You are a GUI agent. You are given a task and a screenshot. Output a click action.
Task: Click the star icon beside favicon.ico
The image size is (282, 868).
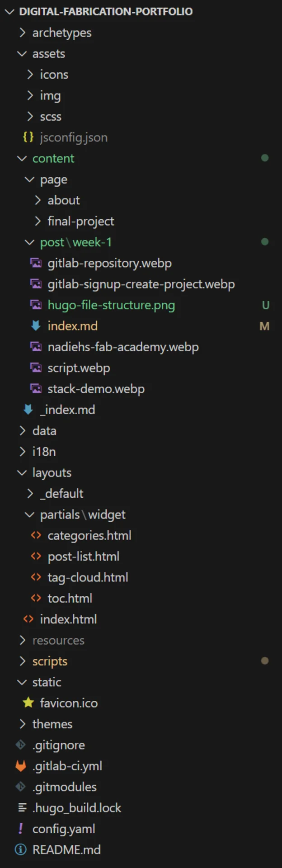(x=28, y=703)
